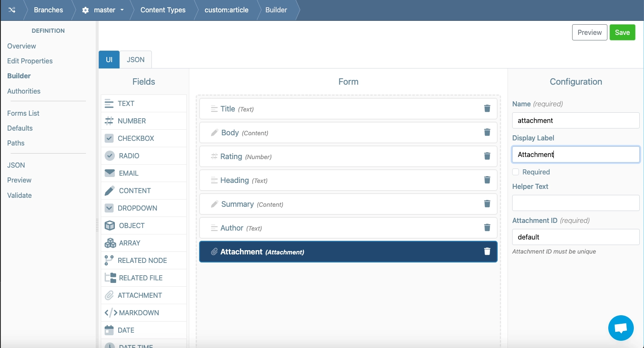644x348 pixels.
Task: Click trash icon on Rating row
Action: (487, 156)
